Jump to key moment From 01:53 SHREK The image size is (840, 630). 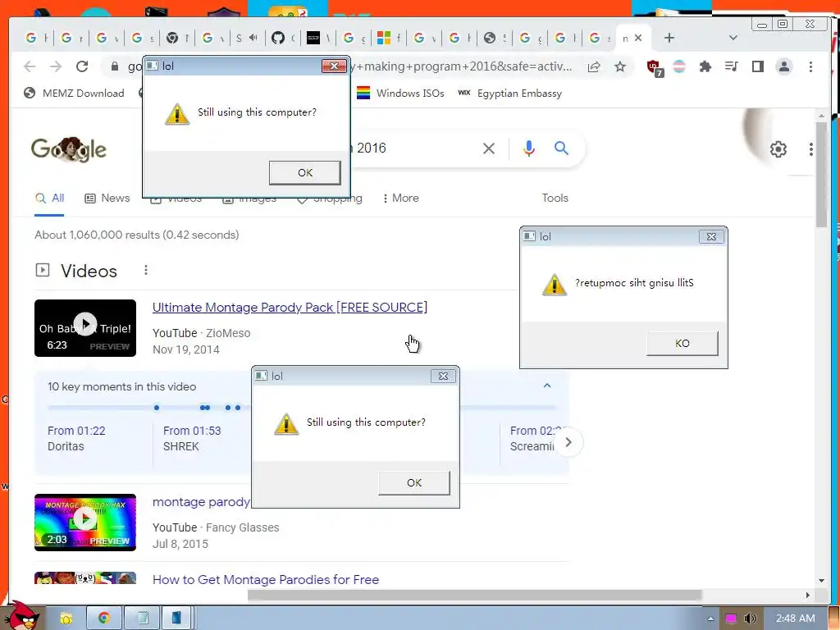coord(192,438)
